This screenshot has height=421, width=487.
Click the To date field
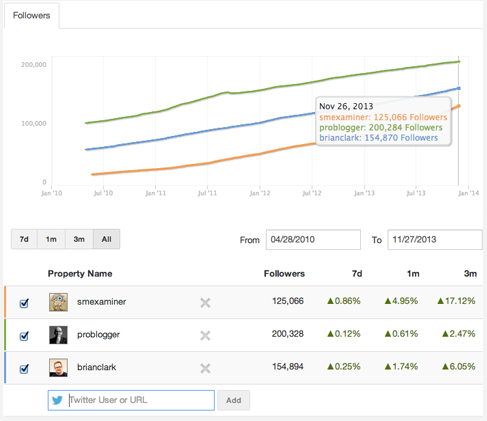[x=435, y=239]
